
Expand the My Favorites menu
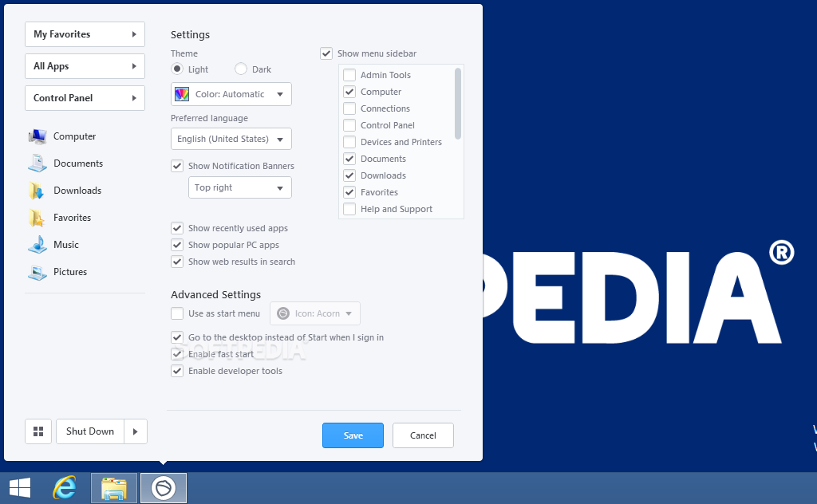click(x=85, y=34)
